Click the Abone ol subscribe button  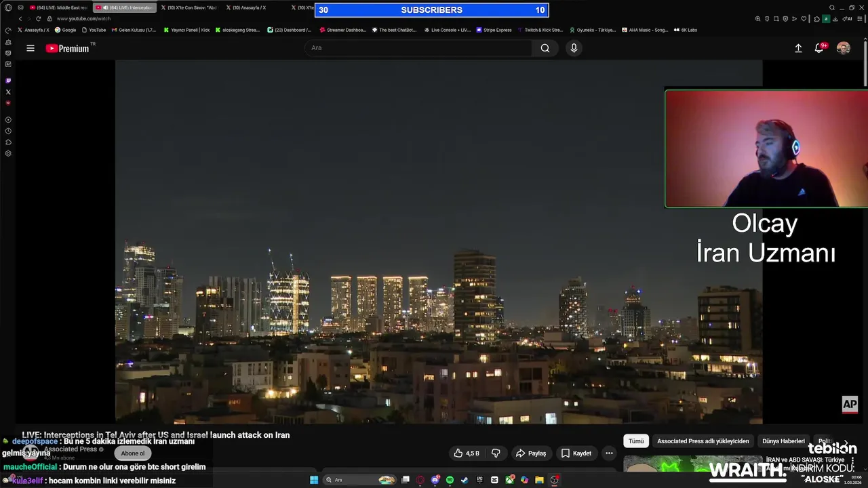133,453
